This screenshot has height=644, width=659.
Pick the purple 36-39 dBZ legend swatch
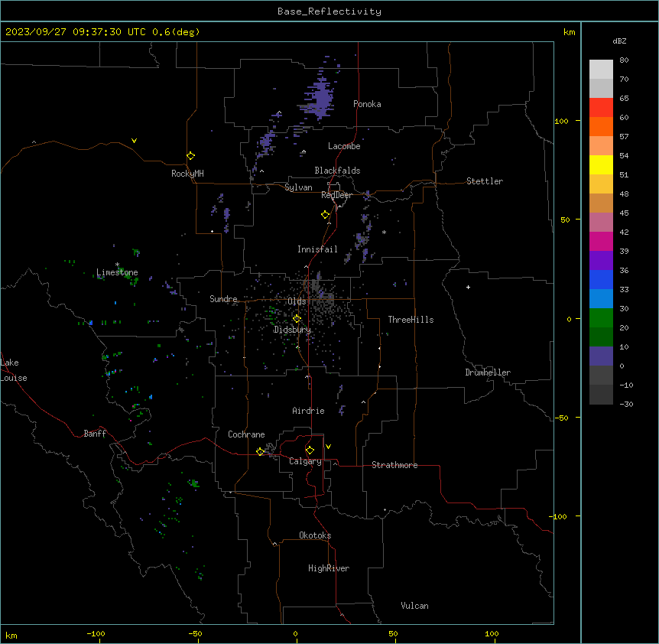click(601, 261)
